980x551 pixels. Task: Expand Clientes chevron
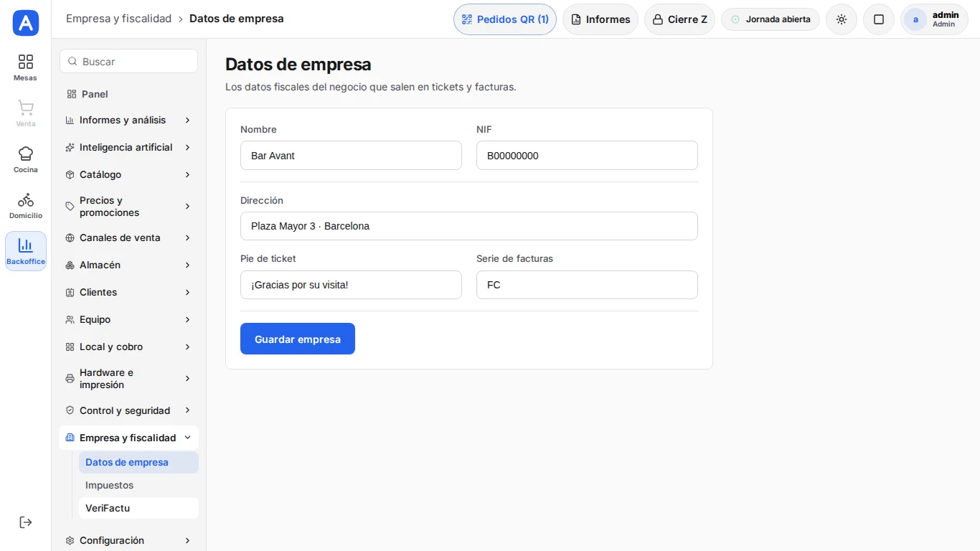pyautogui.click(x=187, y=292)
